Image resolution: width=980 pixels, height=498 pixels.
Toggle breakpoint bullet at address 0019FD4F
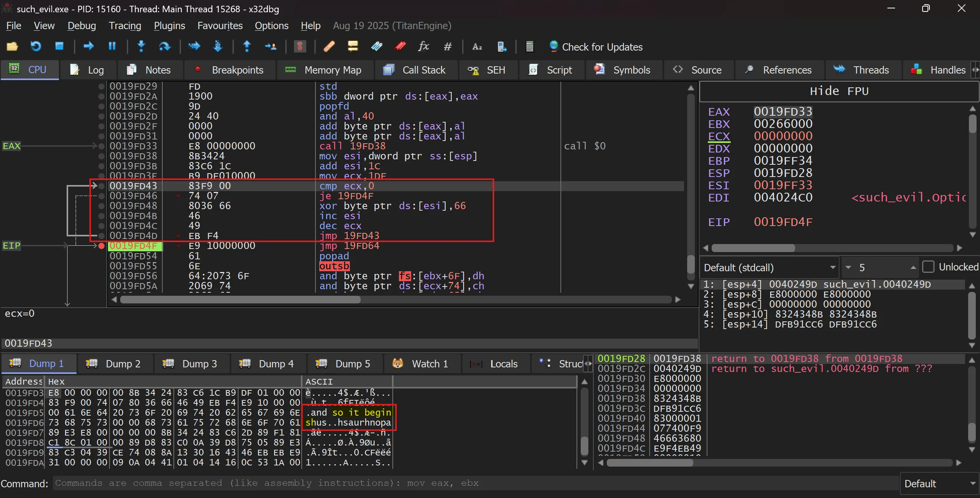[x=101, y=246]
